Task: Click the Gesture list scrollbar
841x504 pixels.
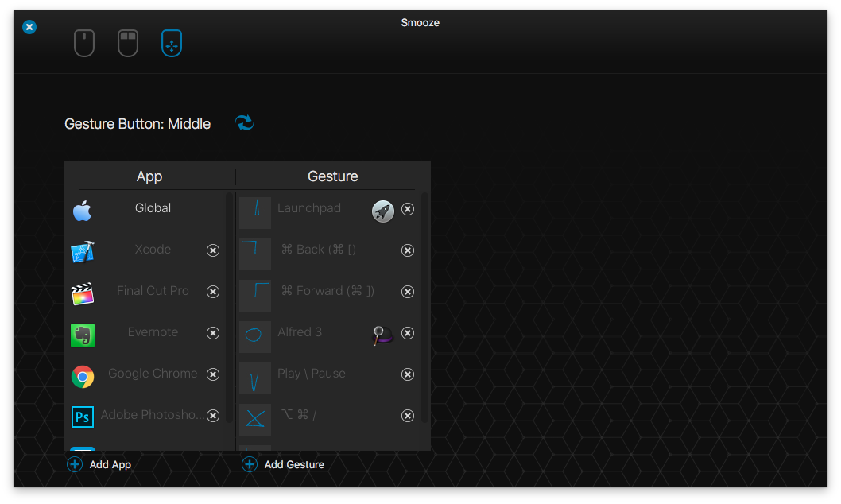Action: [x=424, y=308]
